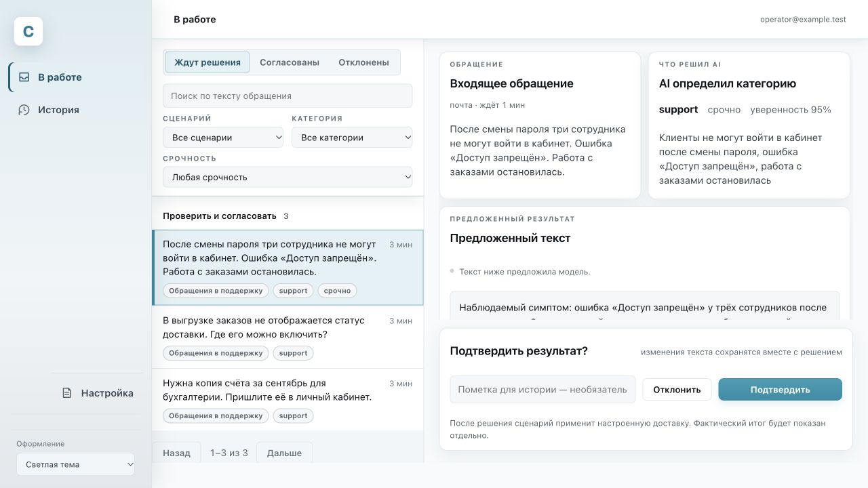The height and width of the screenshot is (488, 868).
Task: Click the Проверить и согласовать list header
Action: 220,216
